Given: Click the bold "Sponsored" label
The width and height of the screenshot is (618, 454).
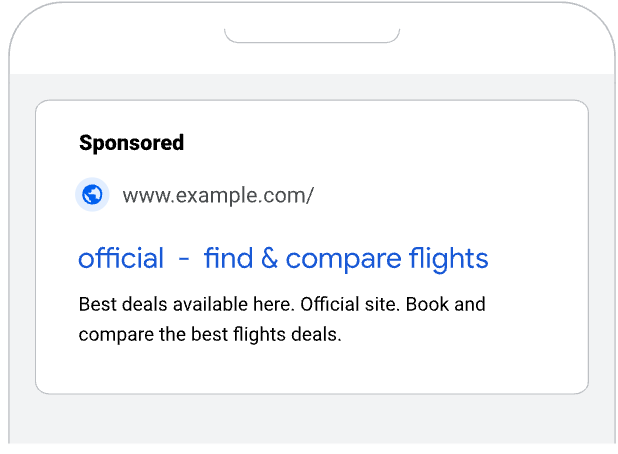Looking at the screenshot, I should tap(131, 143).
